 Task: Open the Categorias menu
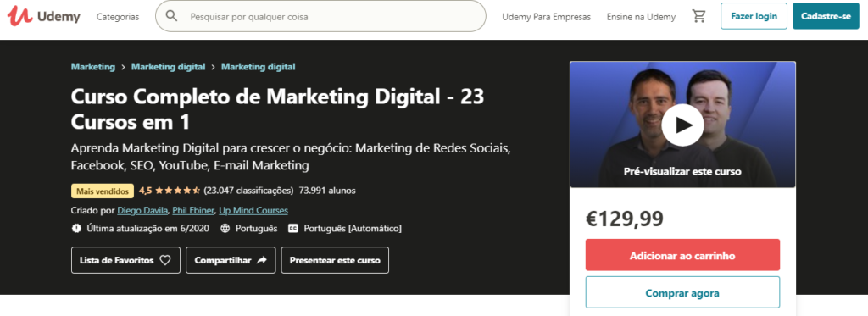[x=118, y=17]
